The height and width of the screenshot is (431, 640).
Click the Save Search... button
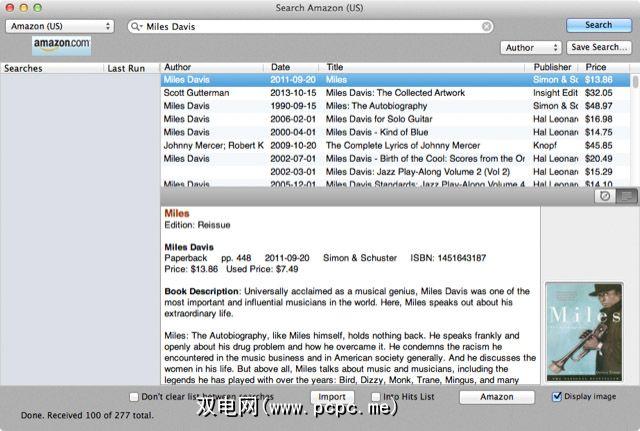tap(599, 47)
